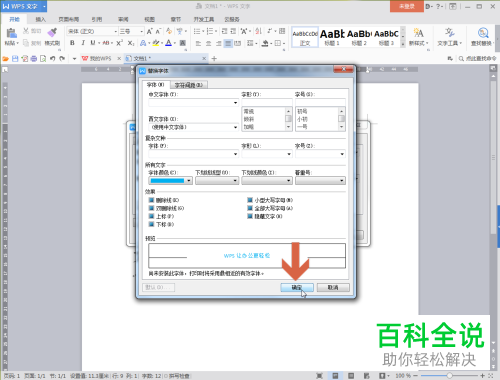Click the Find and Replace magnifier icon

click(x=483, y=33)
